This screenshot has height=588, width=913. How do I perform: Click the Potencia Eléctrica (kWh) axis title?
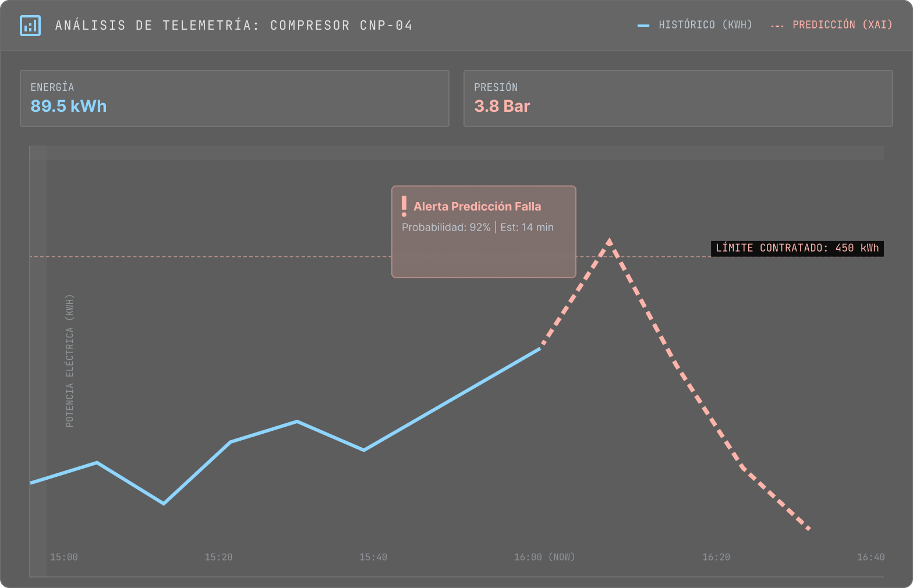tap(70, 361)
